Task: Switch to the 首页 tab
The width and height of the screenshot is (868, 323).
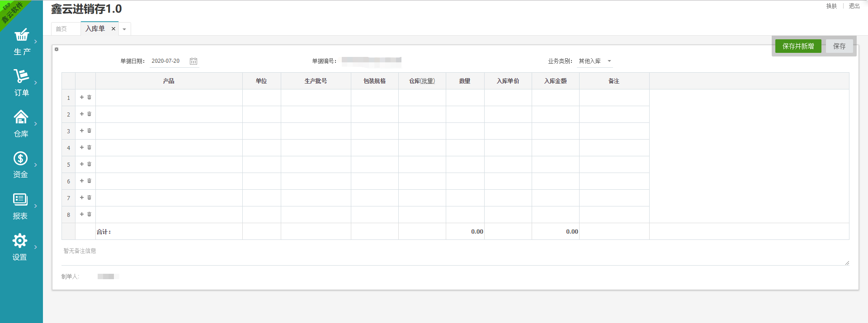Action: (61, 29)
